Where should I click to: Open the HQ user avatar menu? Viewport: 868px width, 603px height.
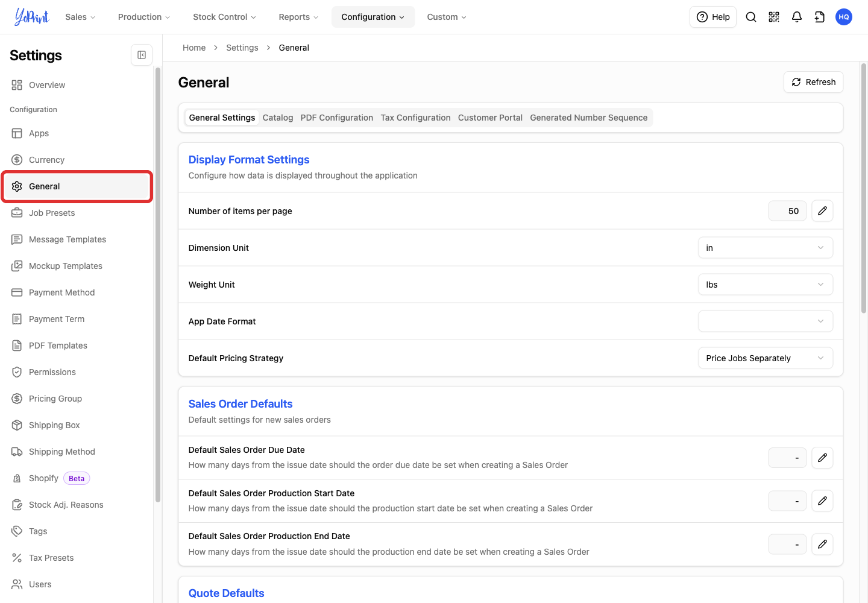pyautogui.click(x=844, y=17)
